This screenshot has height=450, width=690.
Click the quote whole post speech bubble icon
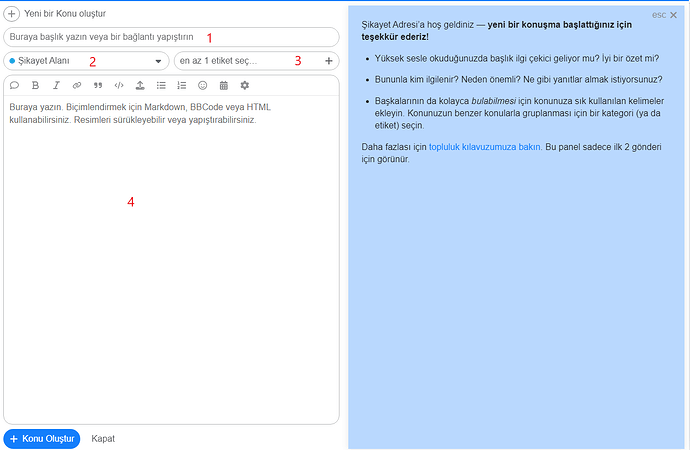pos(14,86)
